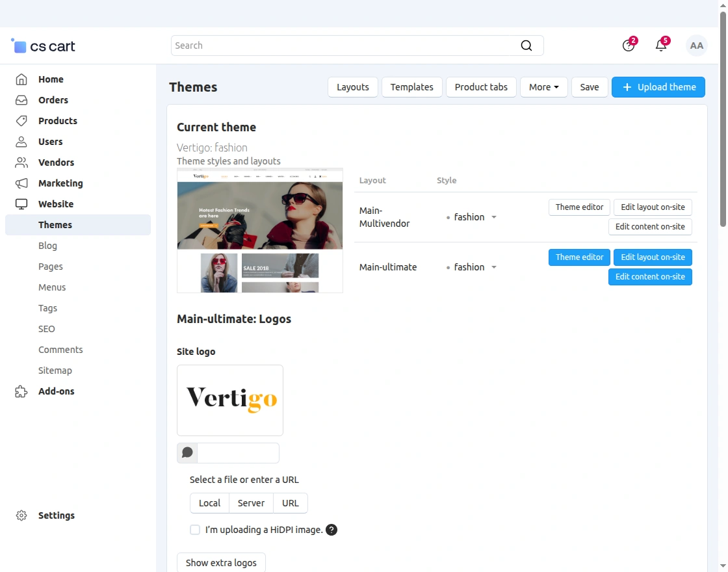Open the Themes sidebar item
728x572 pixels.
click(78, 225)
